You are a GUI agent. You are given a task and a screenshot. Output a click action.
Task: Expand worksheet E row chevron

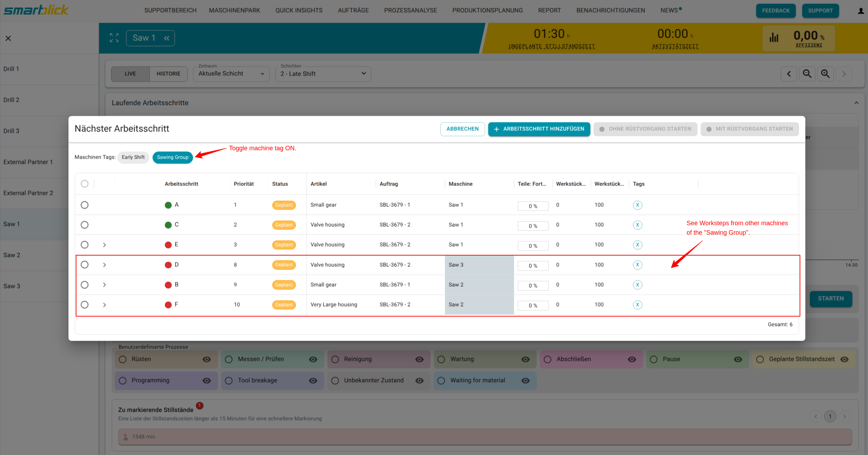(104, 245)
